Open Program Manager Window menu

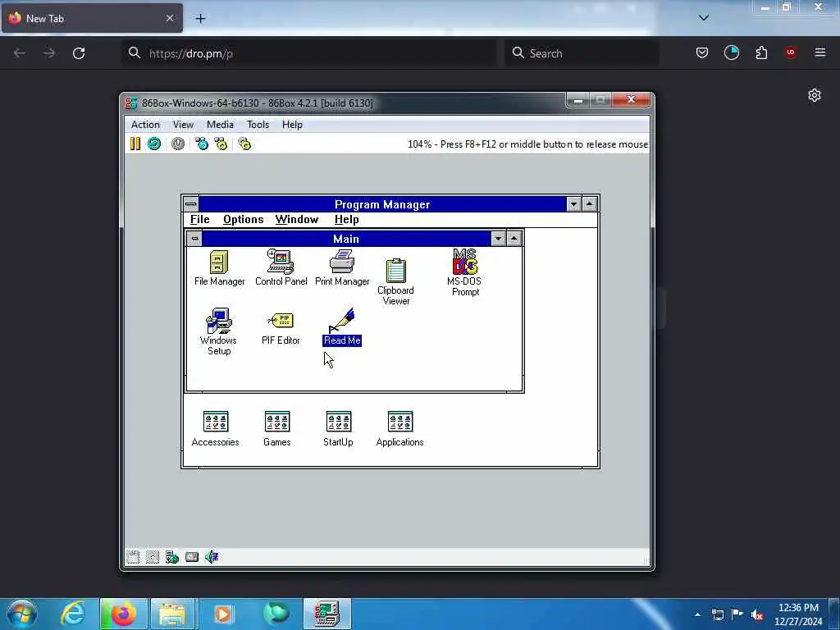click(x=297, y=220)
